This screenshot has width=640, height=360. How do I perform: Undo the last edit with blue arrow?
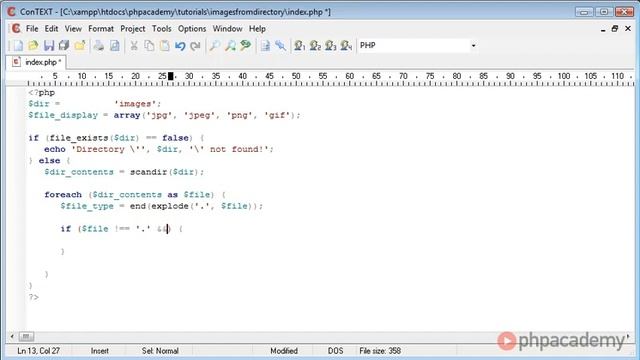coord(180,46)
